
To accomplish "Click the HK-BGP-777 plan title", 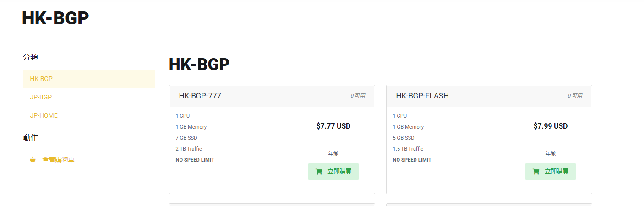I will tap(200, 96).
